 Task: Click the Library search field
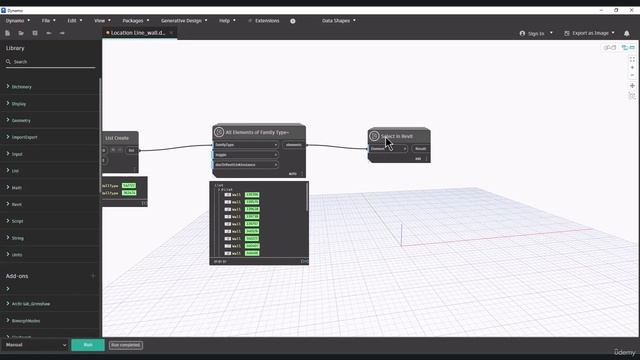click(x=51, y=62)
